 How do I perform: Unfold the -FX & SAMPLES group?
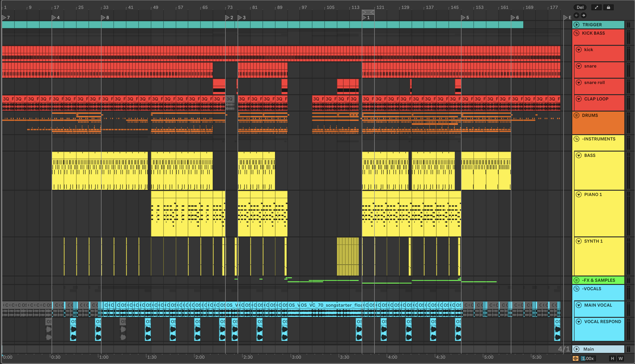tap(577, 280)
